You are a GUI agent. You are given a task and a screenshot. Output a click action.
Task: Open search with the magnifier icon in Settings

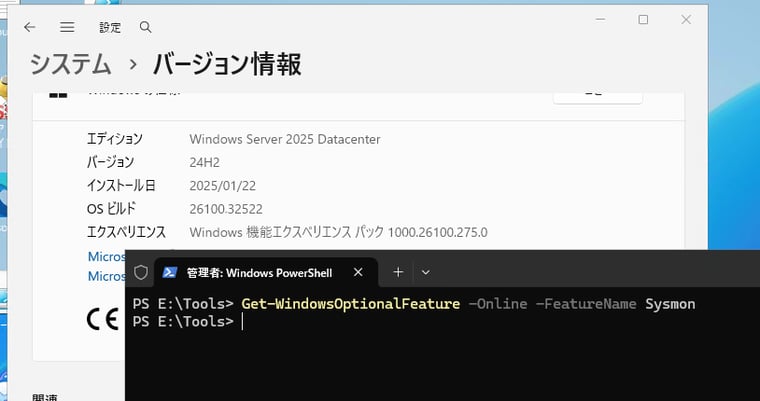coord(145,27)
